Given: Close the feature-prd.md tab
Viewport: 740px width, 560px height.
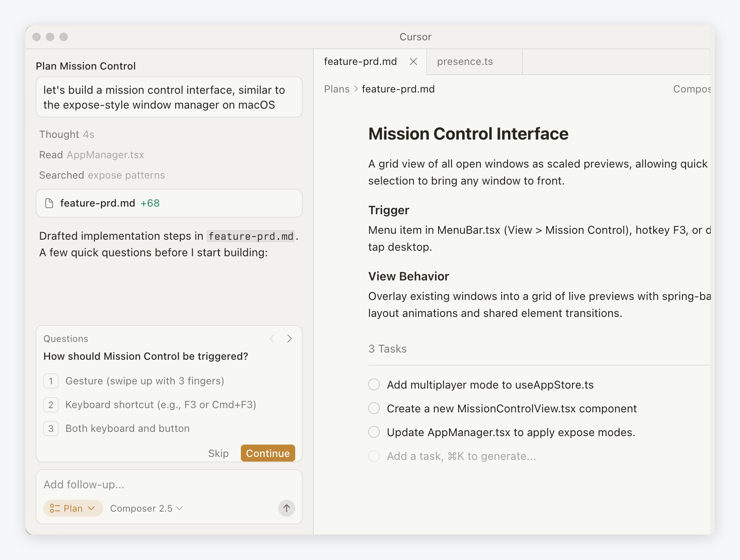Looking at the screenshot, I should 413,62.
